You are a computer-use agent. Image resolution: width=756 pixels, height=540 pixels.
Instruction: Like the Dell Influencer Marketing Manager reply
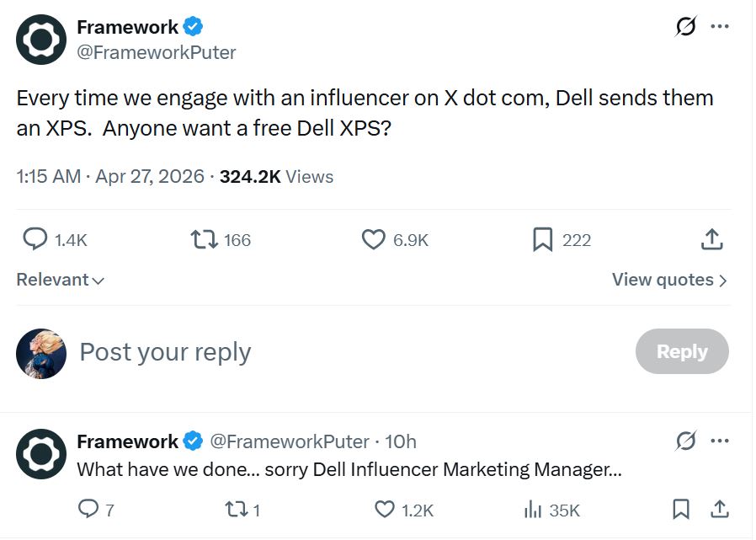point(385,509)
